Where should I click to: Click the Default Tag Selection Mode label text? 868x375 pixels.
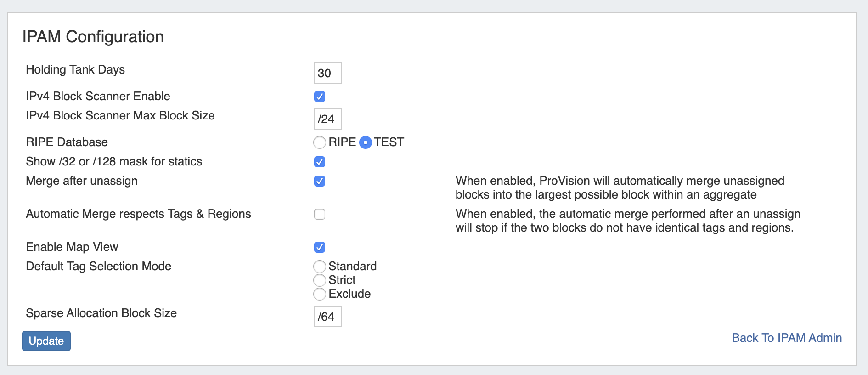pyautogui.click(x=98, y=266)
